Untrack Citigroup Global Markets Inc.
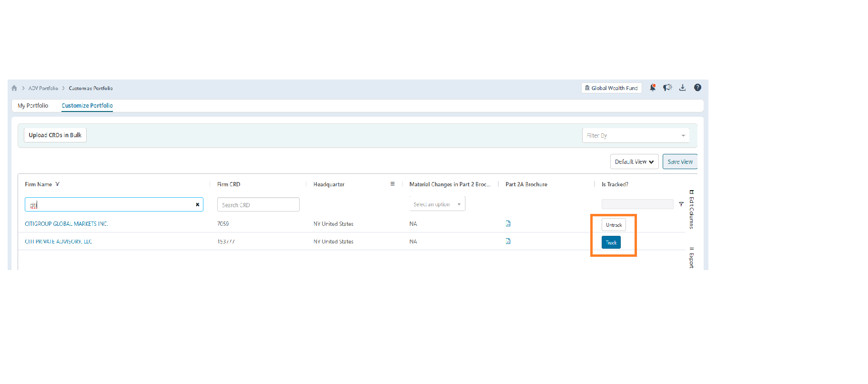 click(614, 225)
